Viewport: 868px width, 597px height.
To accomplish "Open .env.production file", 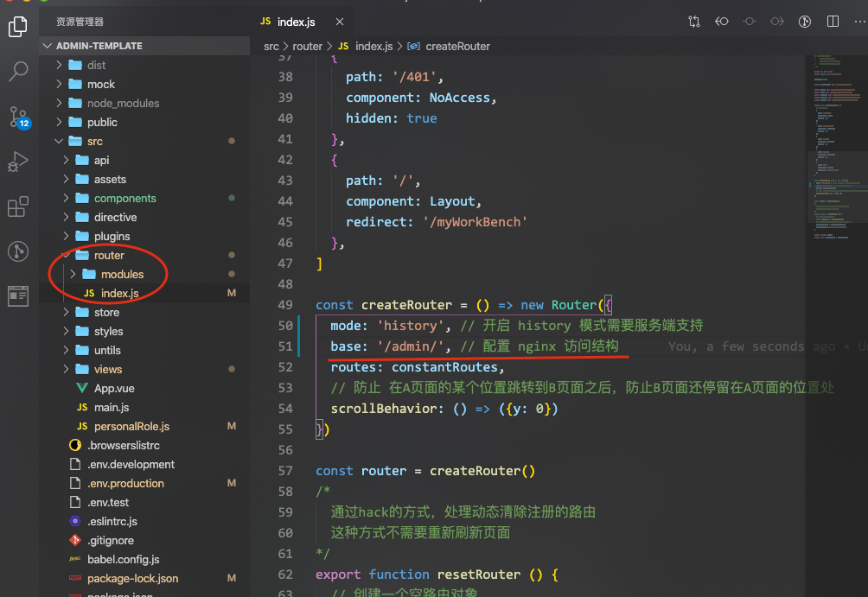I will click(145, 484).
